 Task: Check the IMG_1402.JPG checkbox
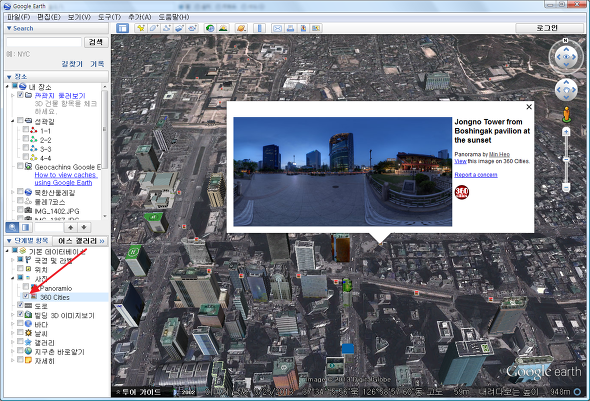20,210
